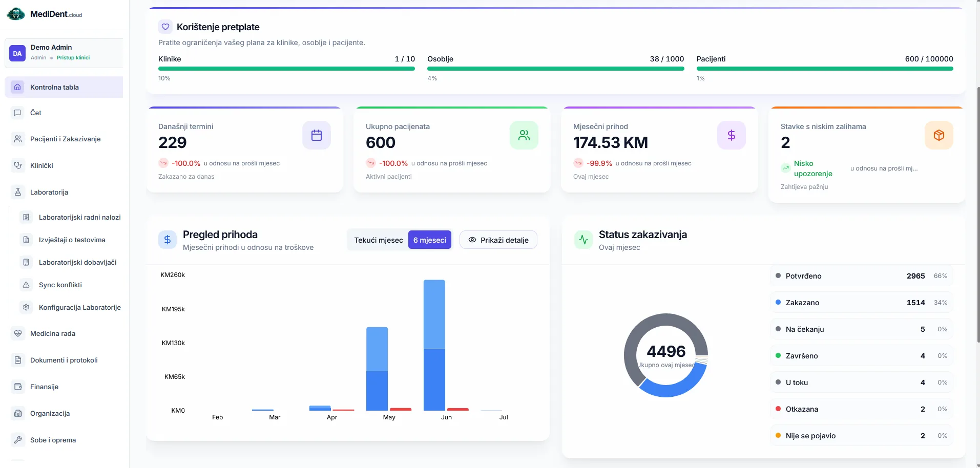This screenshot has width=980, height=468.
Task: Click the calendar icon on Današnji termini card
Action: point(317,135)
